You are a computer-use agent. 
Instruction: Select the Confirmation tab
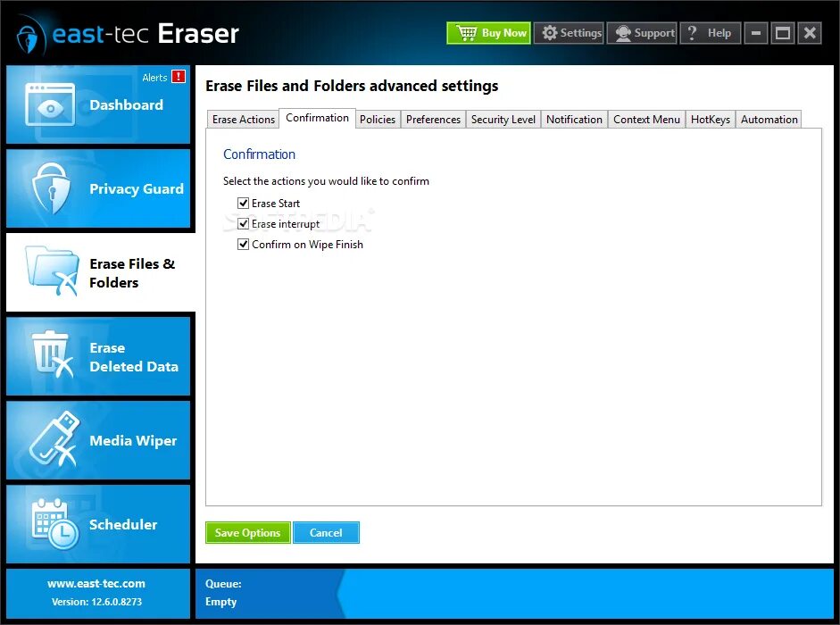[317, 118]
